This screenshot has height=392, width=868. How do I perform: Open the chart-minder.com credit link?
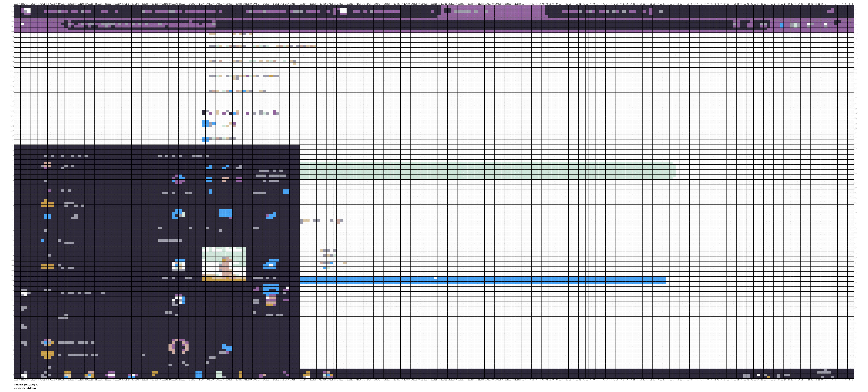pyautogui.click(x=29, y=388)
